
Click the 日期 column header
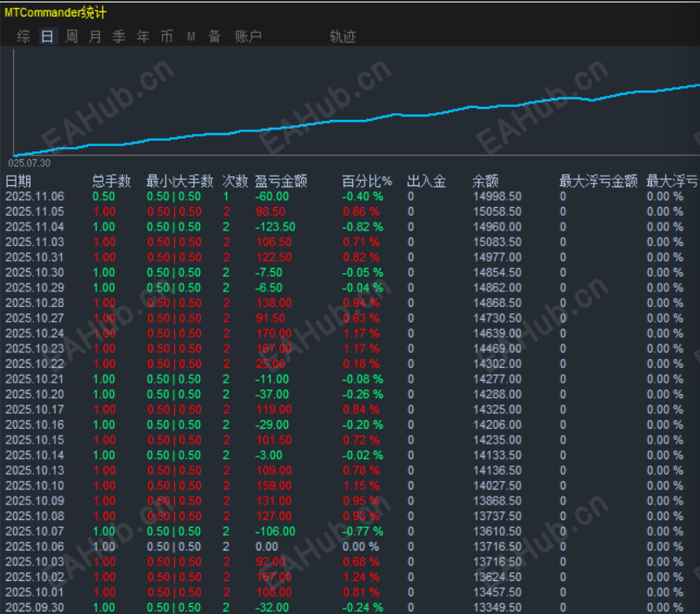tap(18, 181)
